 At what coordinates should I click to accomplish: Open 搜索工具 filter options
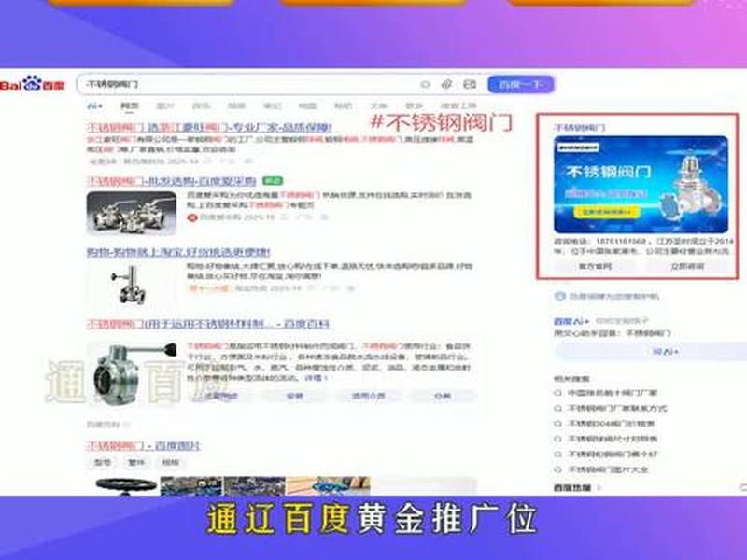458,105
